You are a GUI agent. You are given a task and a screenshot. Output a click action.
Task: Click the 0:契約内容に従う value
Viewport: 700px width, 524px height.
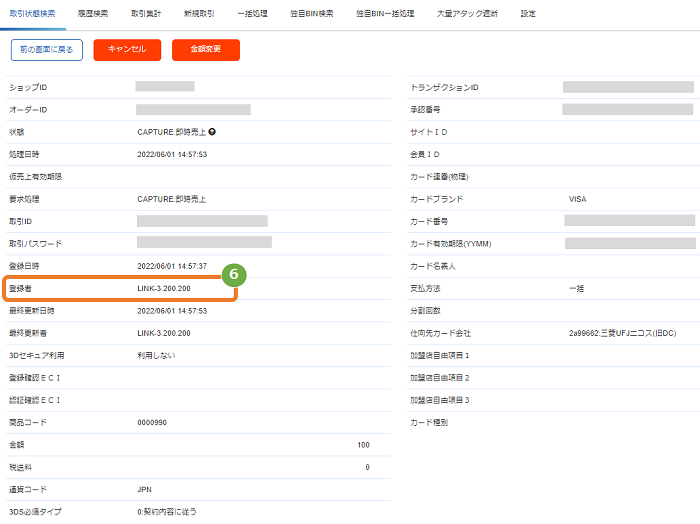click(167, 512)
